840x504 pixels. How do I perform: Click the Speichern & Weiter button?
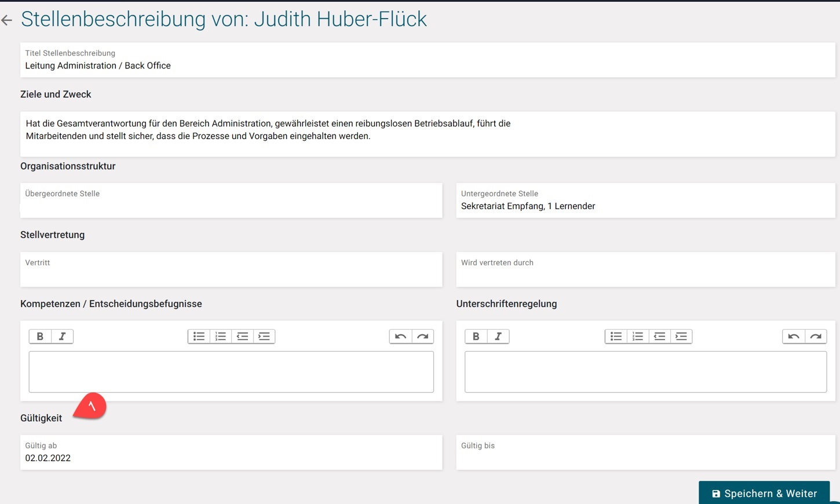764,493
